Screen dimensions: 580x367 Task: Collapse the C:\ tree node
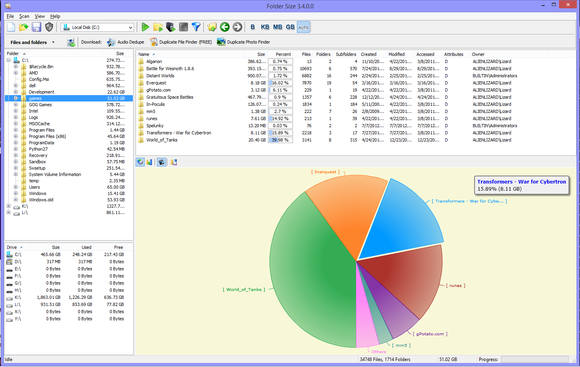tap(9, 60)
